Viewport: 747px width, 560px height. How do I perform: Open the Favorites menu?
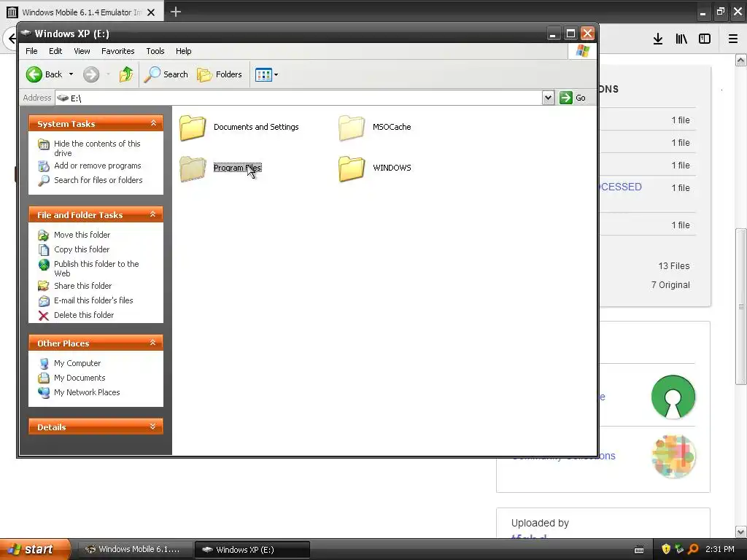pyautogui.click(x=117, y=51)
